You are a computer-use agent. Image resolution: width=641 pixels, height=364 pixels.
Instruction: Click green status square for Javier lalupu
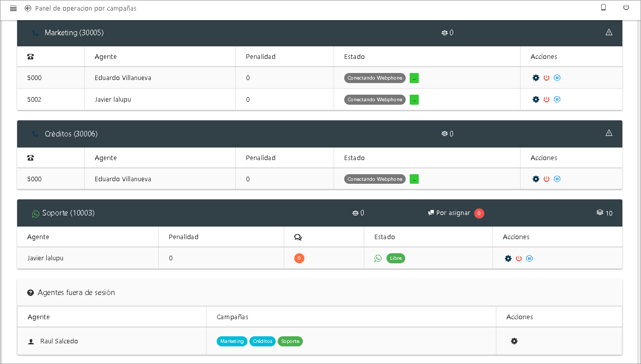point(414,100)
